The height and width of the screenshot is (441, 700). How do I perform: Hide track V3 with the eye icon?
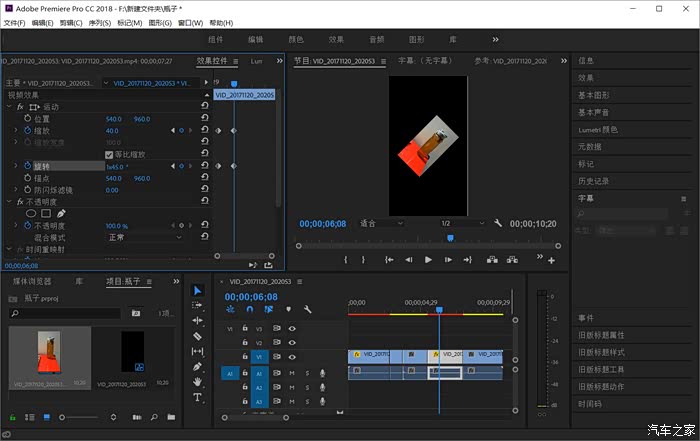point(292,328)
